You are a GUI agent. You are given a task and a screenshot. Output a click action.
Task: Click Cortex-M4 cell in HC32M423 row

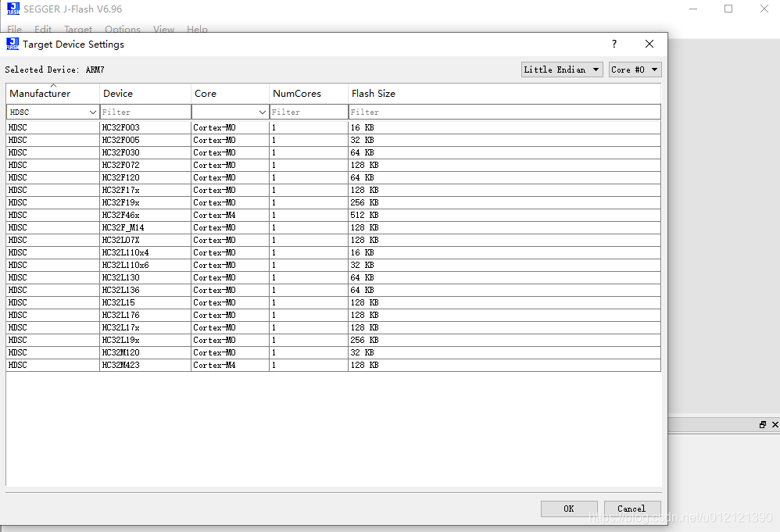(x=231, y=365)
